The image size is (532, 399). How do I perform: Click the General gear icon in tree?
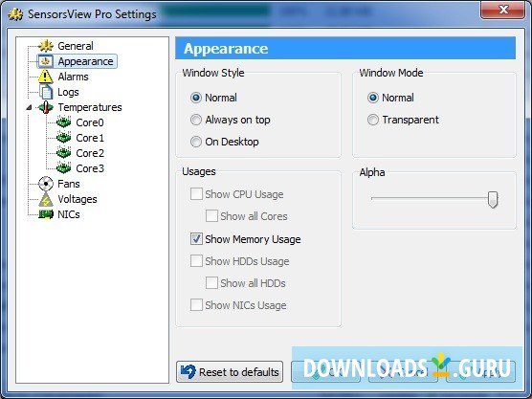[46, 46]
